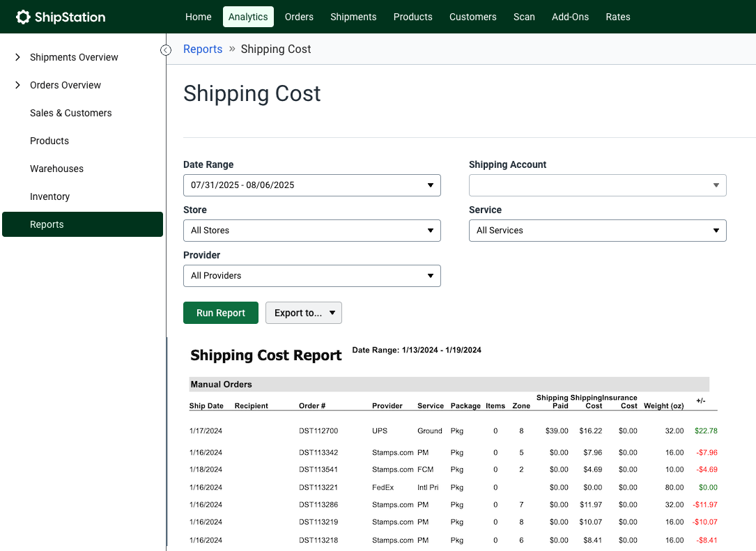Open the Service dropdown showing All Services
This screenshot has height=551, width=756.
(x=597, y=231)
